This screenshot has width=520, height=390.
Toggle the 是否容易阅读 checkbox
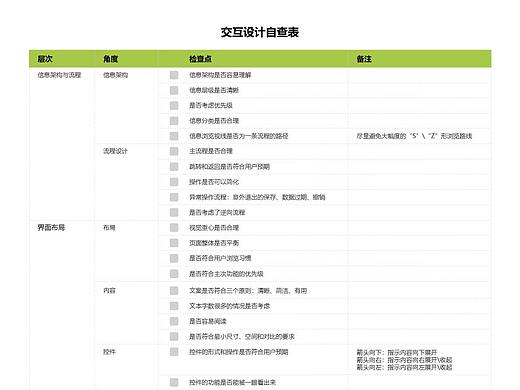[174, 321]
